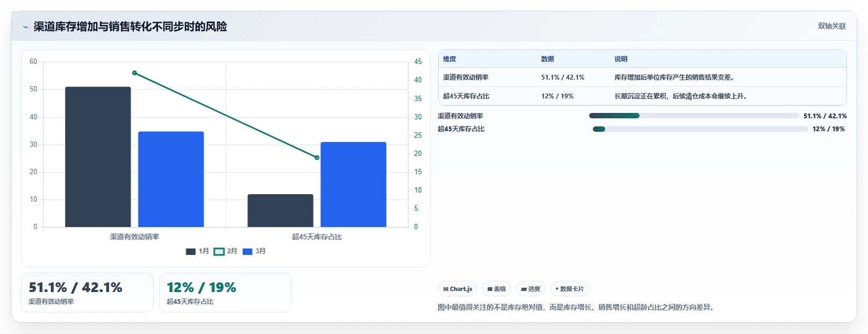Screen dimensions: 868x334
Task: Click the trend icon beside the title
Action: click(x=25, y=27)
